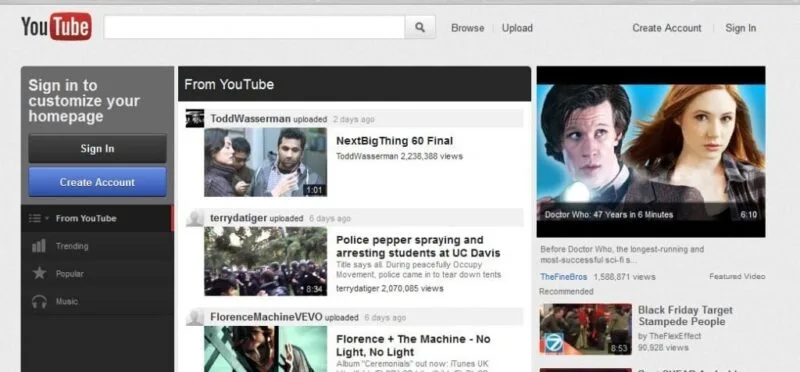Image resolution: width=800 pixels, height=372 pixels.
Task: Click the Music headphones icon
Action: coord(39,302)
